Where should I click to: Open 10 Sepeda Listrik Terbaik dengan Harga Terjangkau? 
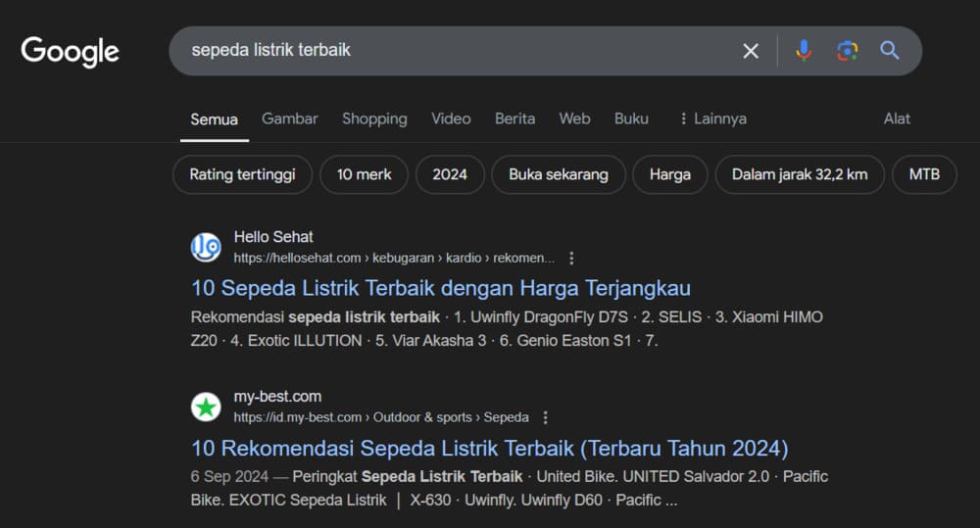441,288
